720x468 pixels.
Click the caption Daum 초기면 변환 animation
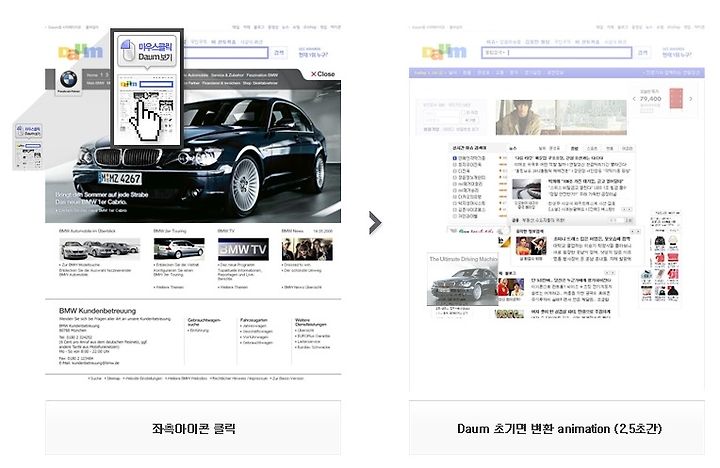click(559, 429)
